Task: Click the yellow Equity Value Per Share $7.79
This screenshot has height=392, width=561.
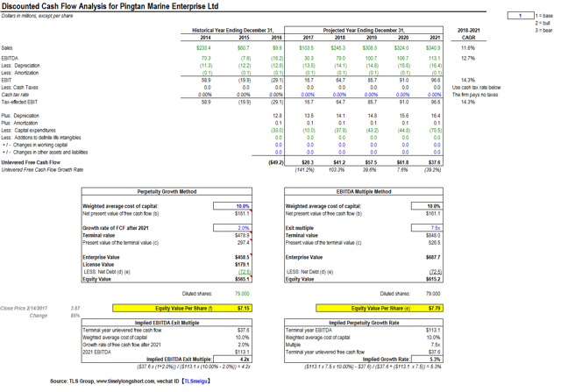Action: [x=380, y=308]
